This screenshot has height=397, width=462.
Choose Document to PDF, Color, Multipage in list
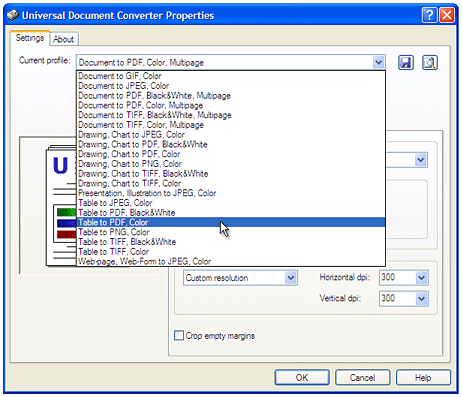(231, 105)
